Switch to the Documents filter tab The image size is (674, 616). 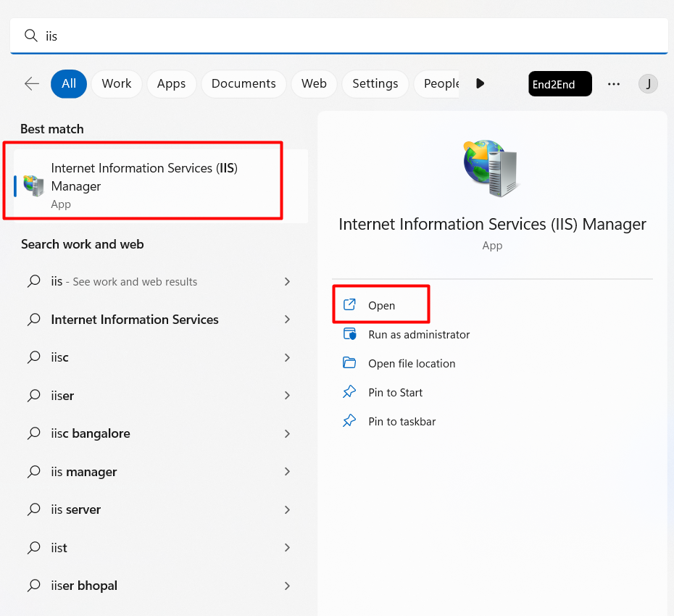point(244,84)
